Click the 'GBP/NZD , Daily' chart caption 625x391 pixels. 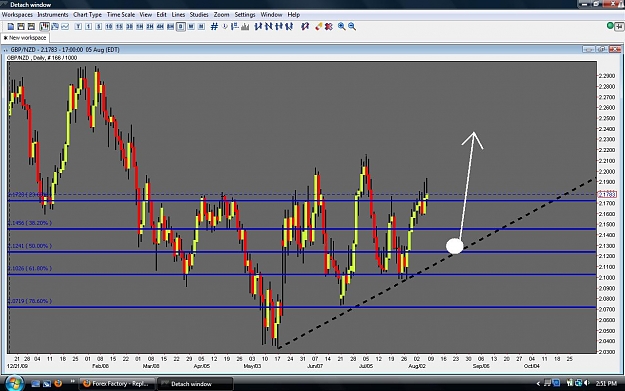click(x=42, y=58)
